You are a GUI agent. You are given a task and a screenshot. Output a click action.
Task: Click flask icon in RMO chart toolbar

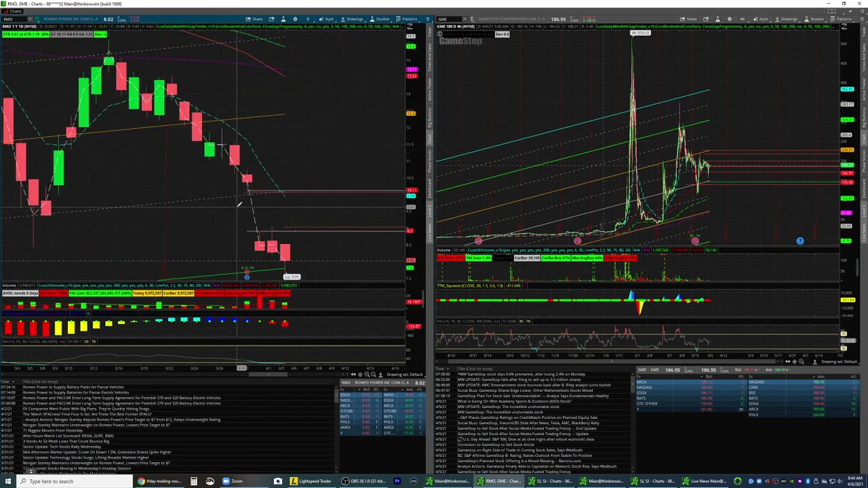point(283,19)
